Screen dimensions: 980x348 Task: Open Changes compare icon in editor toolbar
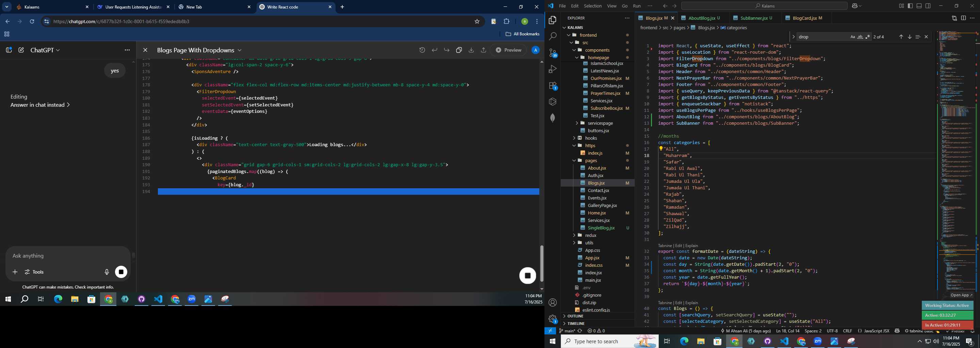click(954, 18)
